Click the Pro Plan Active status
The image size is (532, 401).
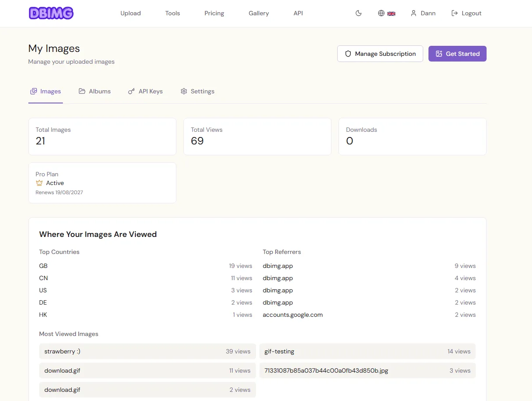50,183
